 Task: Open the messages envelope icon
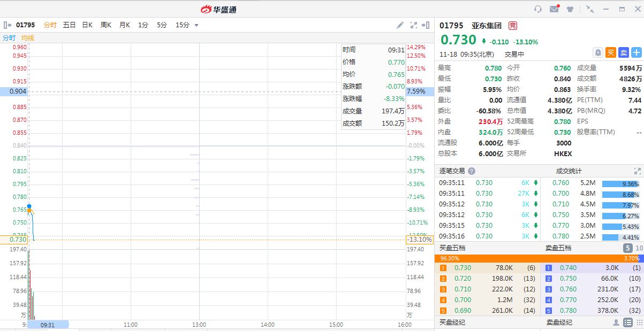pyautogui.click(x=554, y=9)
